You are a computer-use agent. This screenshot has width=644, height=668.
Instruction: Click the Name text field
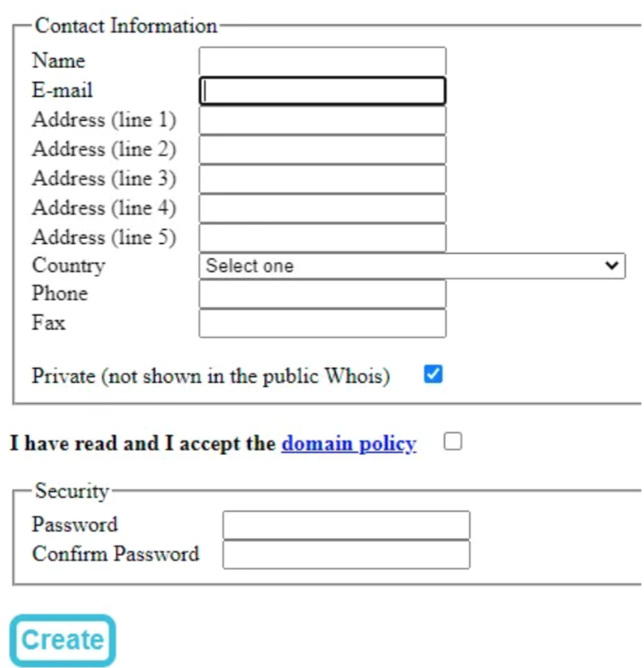pyautogui.click(x=322, y=62)
